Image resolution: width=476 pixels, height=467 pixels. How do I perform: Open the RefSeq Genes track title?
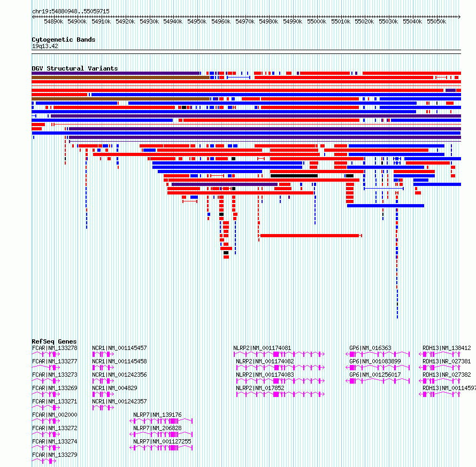coord(54,341)
